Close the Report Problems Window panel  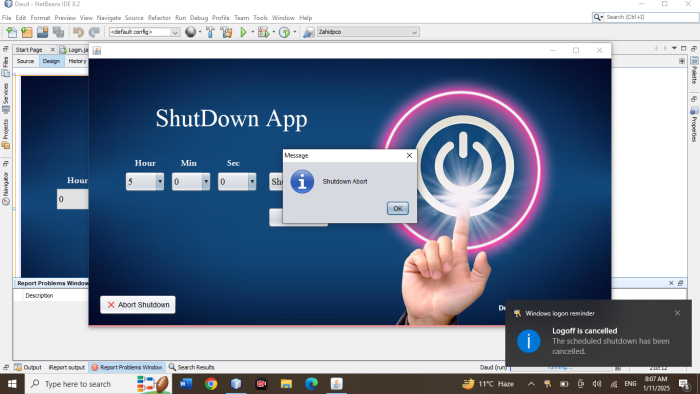pos(671,283)
